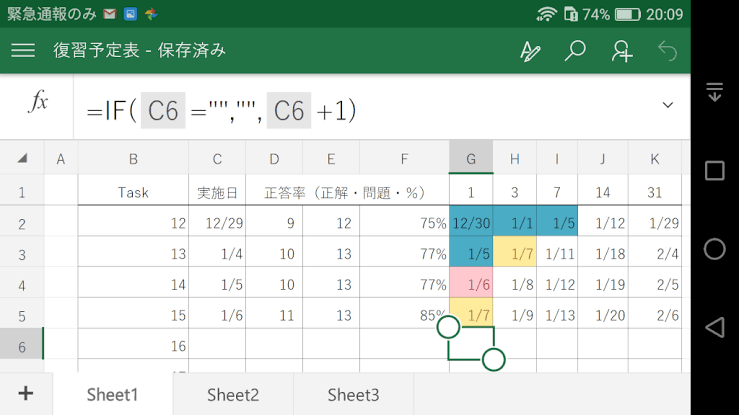Open the hamburger navigation menu

pos(23,50)
